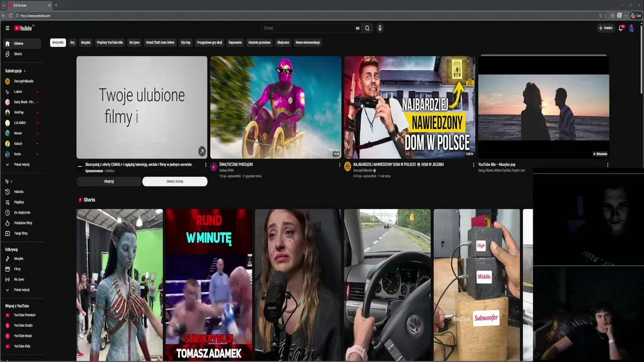The width and height of the screenshot is (644, 362).
Task: Expand Pokaż więcej under Odkrywaj
Action: pyautogui.click(x=22, y=290)
